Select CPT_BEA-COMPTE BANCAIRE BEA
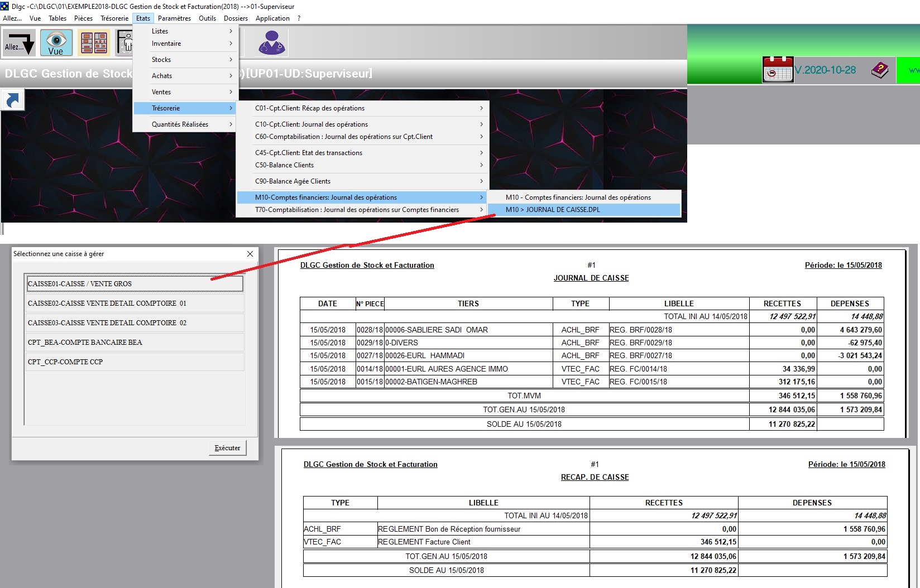Image resolution: width=920 pixels, height=588 pixels. pos(135,343)
